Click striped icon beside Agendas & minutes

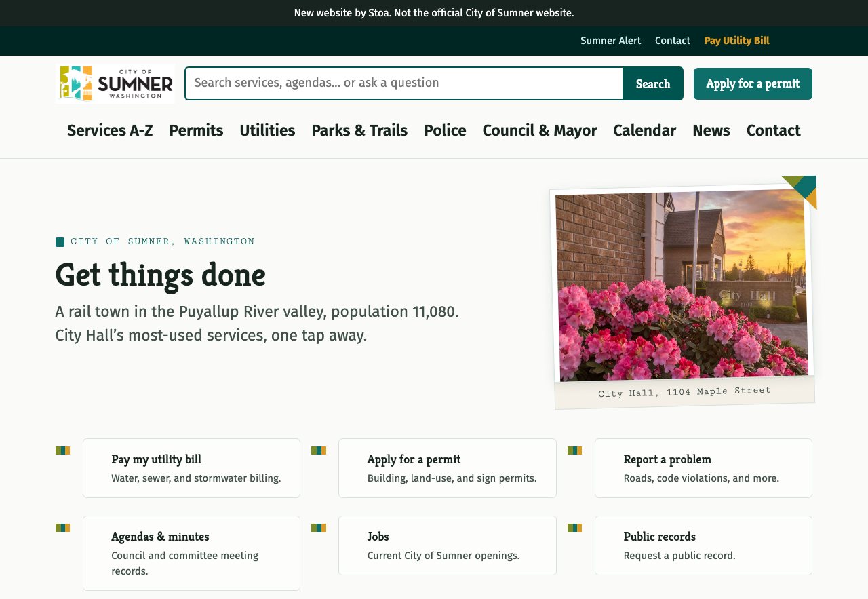point(62,528)
